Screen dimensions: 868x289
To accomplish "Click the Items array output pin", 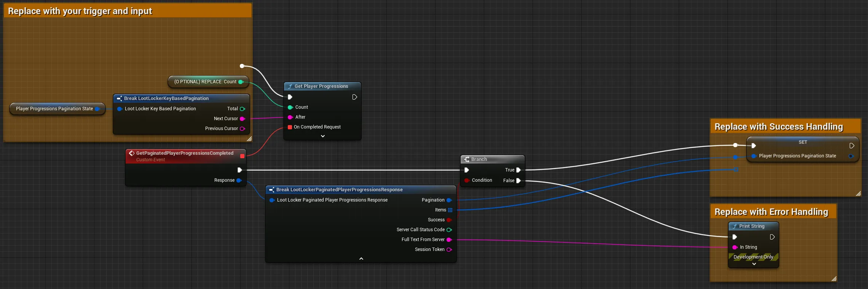I will point(450,210).
